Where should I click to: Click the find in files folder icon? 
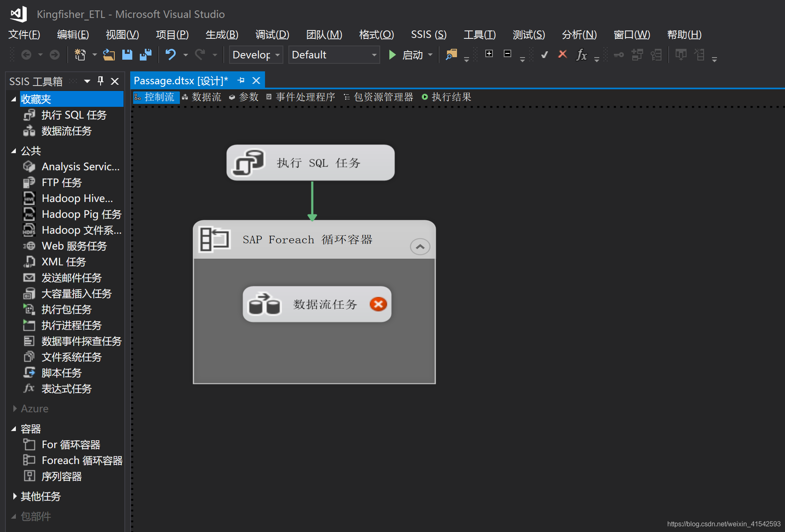pyautogui.click(x=452, y=55)
